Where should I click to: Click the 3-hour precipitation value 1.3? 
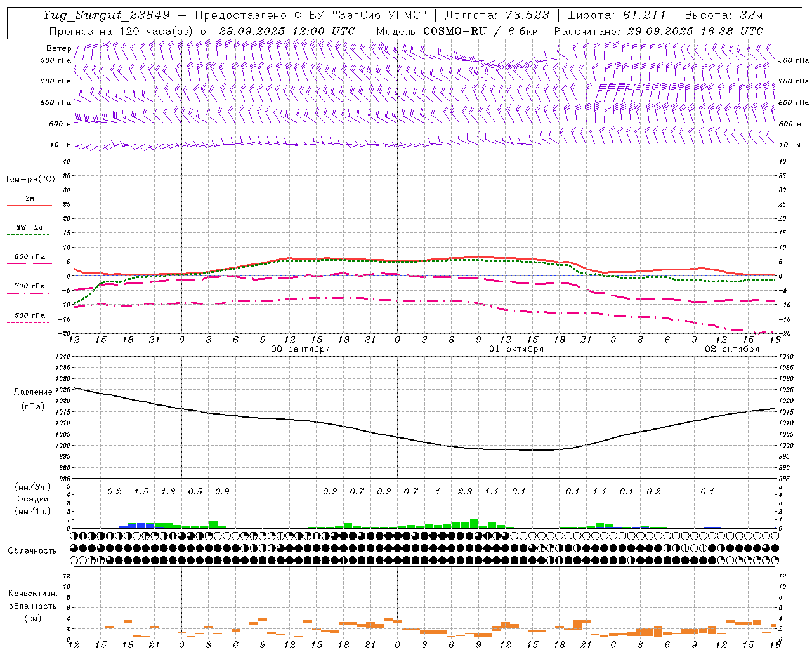click(x=168, y=492)
